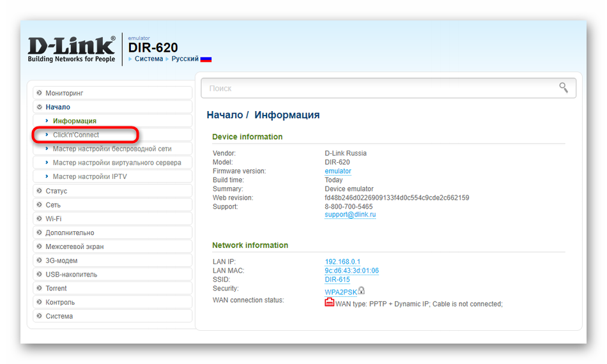The image size is (607, 364).
Task: Collapse the Начало menu section
Action: (58, 107)
